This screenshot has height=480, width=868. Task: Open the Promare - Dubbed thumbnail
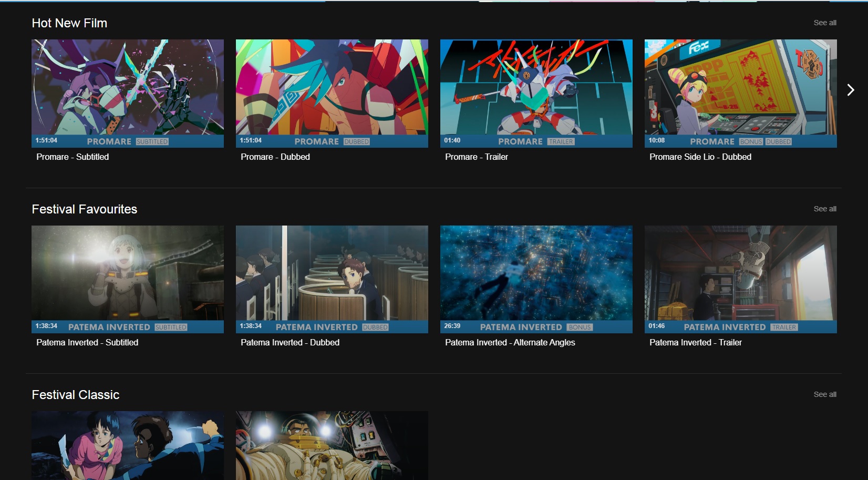point(332,94)
